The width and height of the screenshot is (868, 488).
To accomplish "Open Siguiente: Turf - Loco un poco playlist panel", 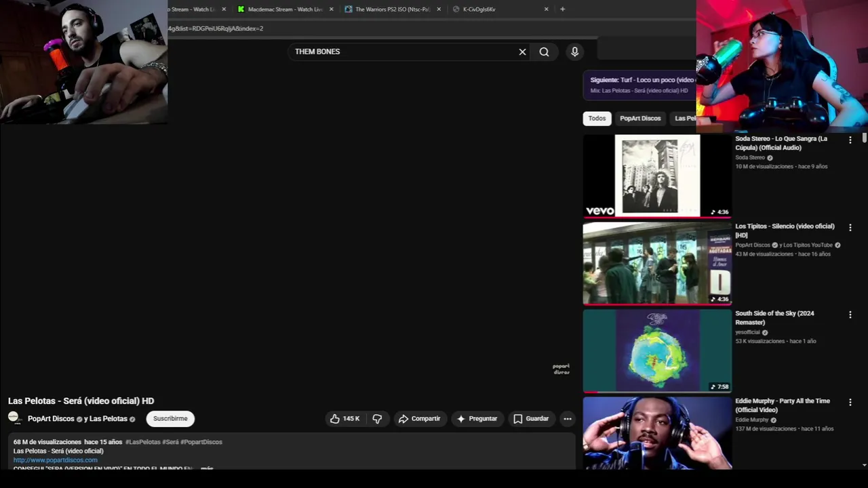I will tap(639, 85).
